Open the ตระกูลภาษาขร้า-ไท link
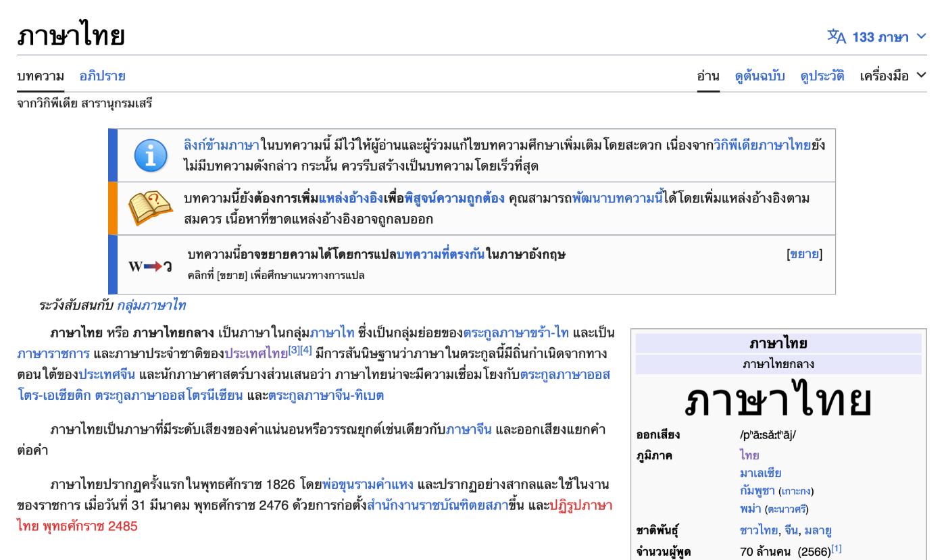The height and width of the screenshot is (560, 946). coord(516,333)
